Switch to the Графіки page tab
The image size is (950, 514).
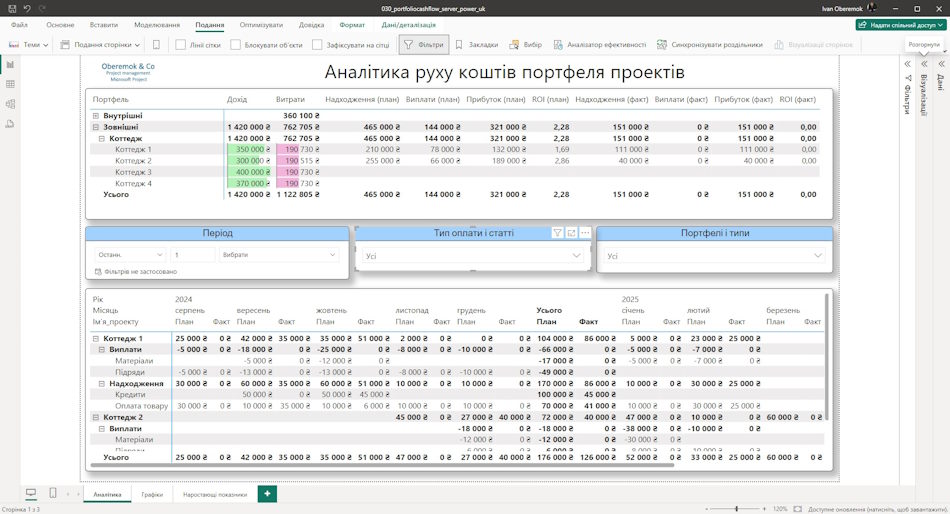(152, 495)
